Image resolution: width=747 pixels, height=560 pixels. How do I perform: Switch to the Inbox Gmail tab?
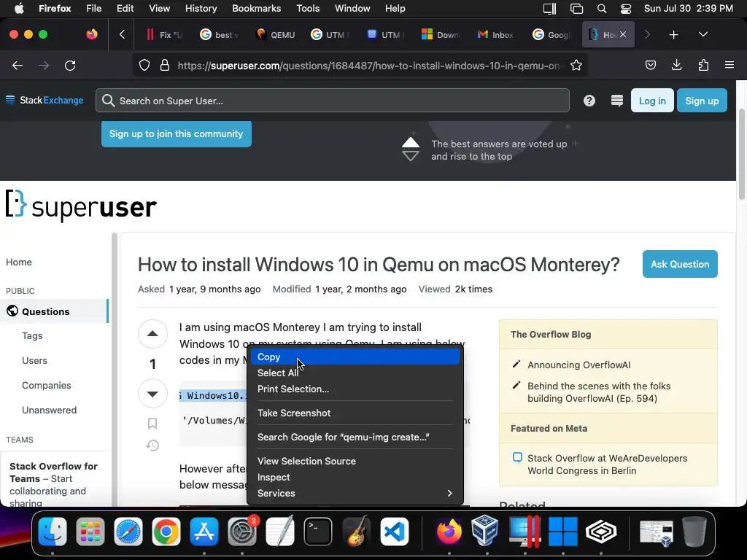(495, 35)
